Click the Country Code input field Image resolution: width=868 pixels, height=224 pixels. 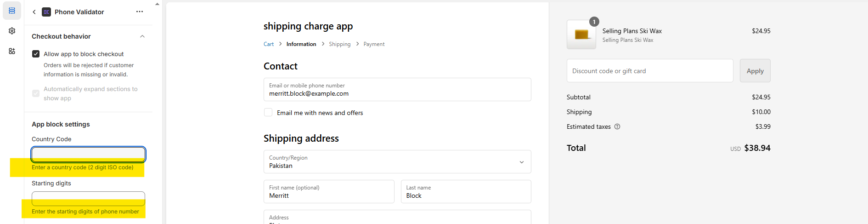pos(88,154)
